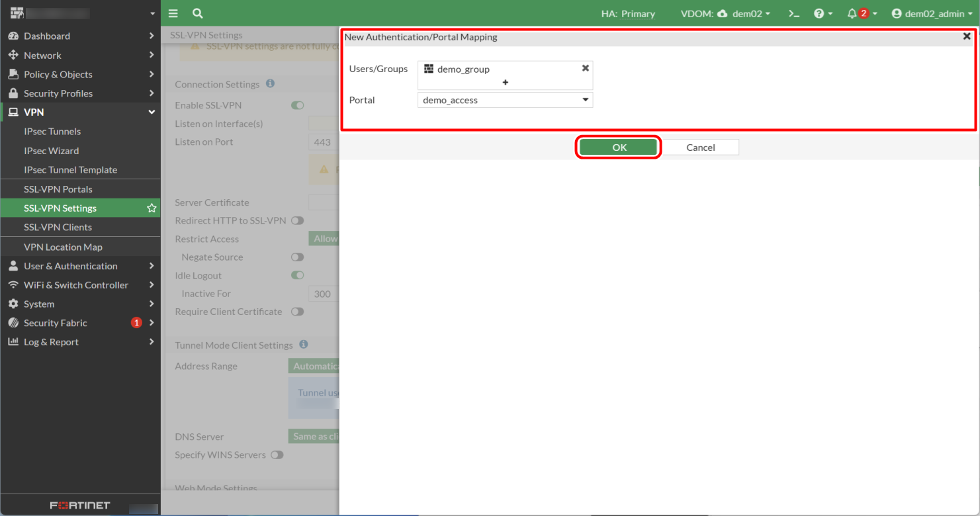Image resolution: width=980 pixels, height=516 pixels.
Task: Open SSL-VPN Portals in sidebar
Action: (x=58, y=189)
